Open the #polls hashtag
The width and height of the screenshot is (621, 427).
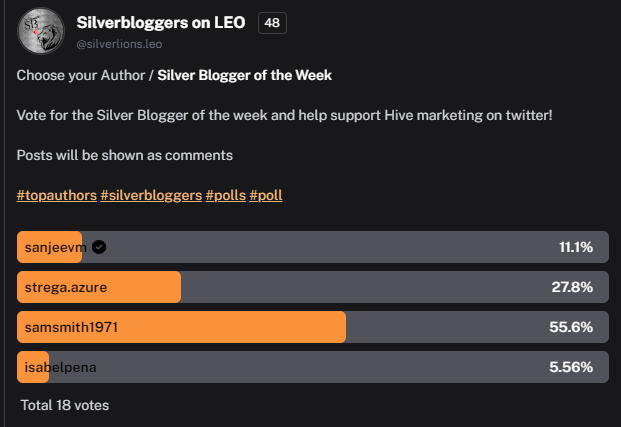click(225, 195)
